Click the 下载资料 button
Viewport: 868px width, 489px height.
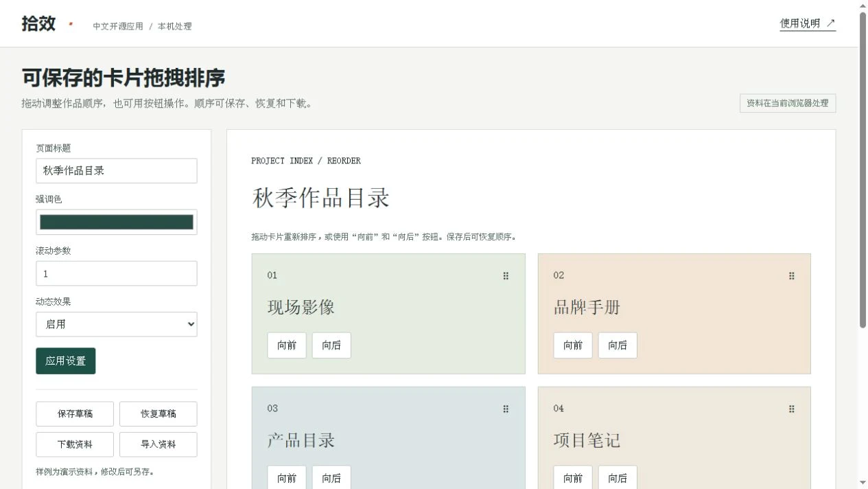pos(75,444)
